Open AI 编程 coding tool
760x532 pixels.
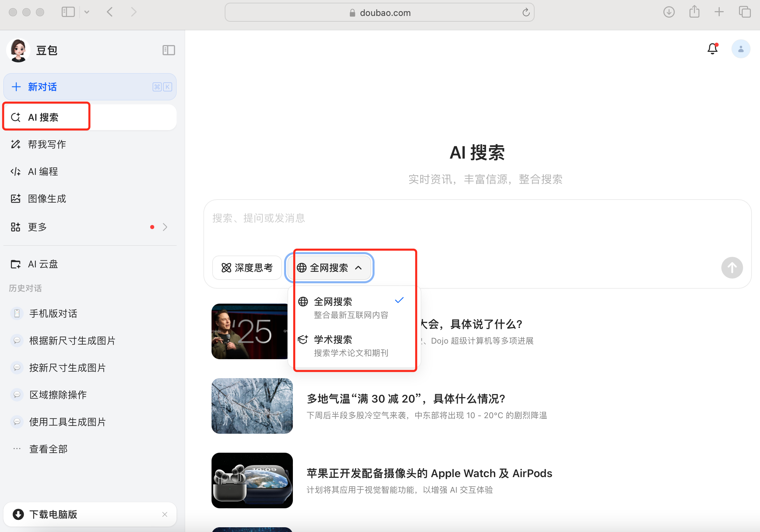(90, 171)
